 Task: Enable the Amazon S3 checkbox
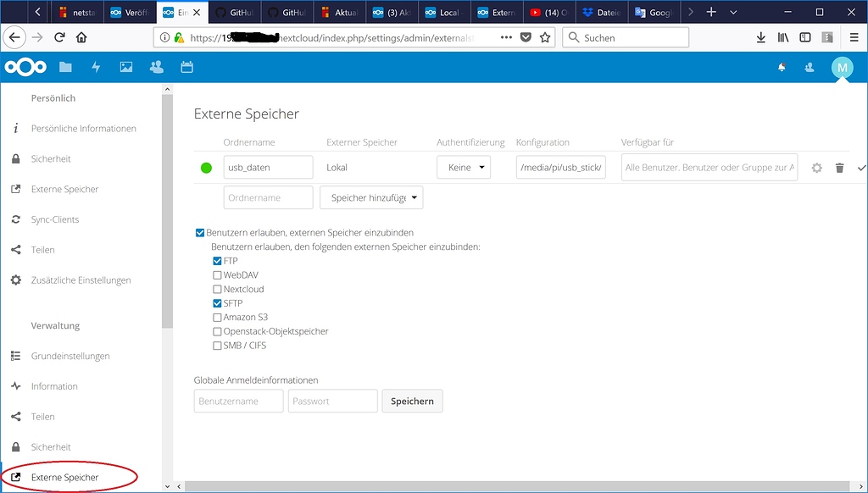tap(217, 318)
